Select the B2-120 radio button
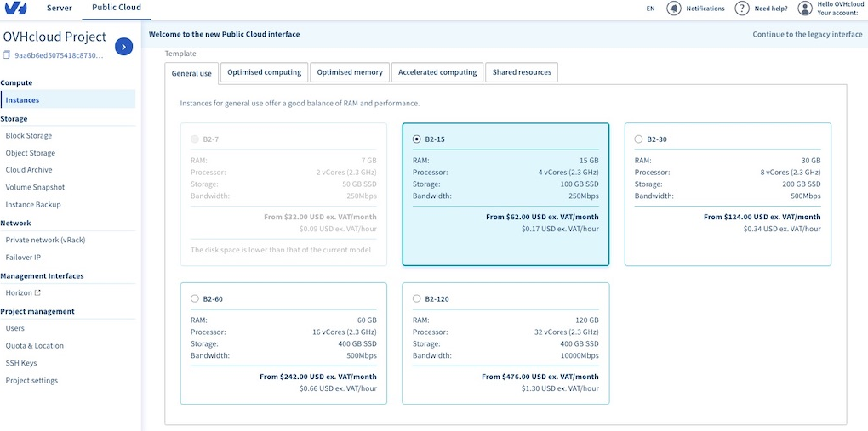Viewport: 868px width, 431px height. click(x=416, y=298)
